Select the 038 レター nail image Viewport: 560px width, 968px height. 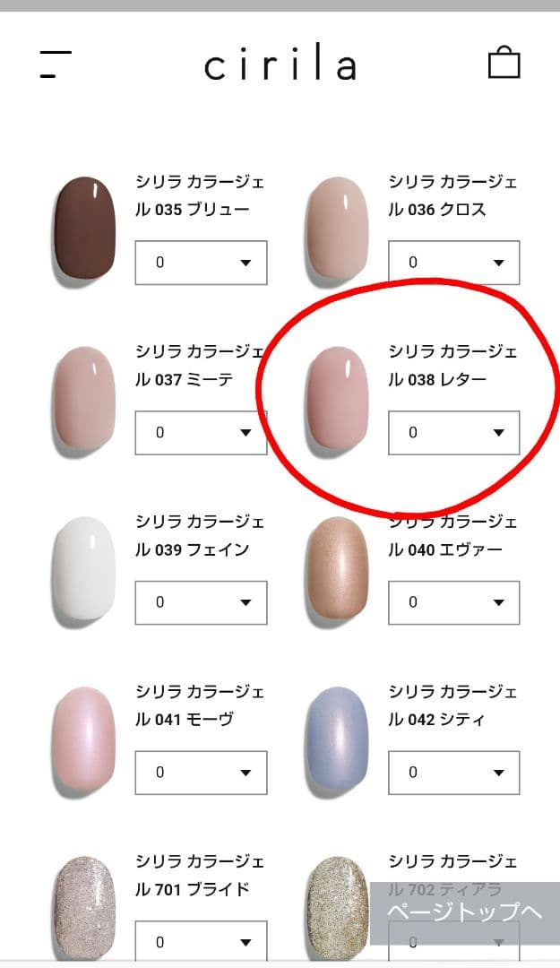click(x=337, y=398)
